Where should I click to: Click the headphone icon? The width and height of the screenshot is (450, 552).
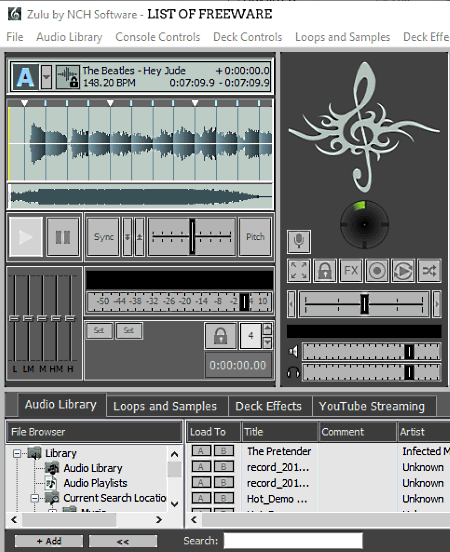pyautogui.click(x=293, y=372)
